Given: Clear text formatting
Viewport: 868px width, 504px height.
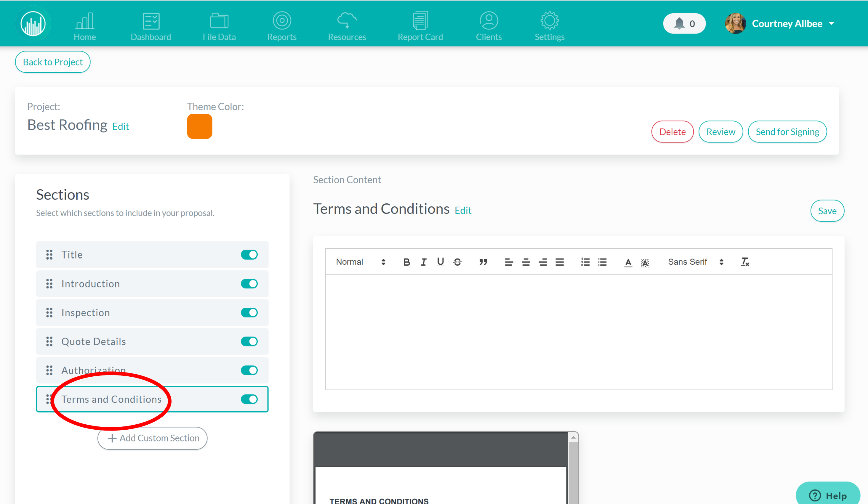Looking at the screenshot, I should coord(745,262).
